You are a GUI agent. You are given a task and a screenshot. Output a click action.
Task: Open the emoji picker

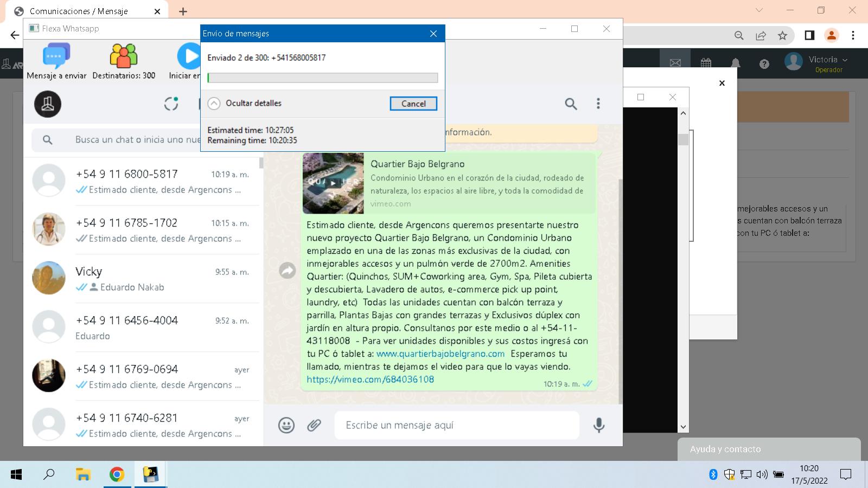click(x=286, y=425)
